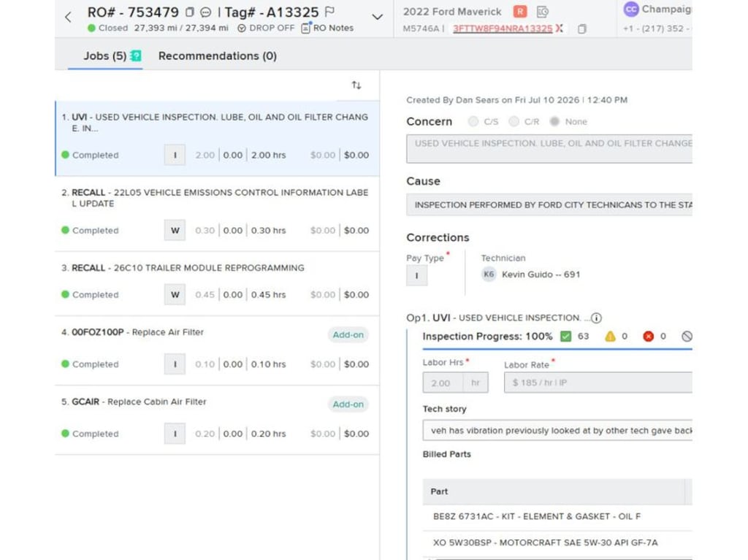Click the green help badge next to Jobs
748x560 pixels.
coord(135,55)
